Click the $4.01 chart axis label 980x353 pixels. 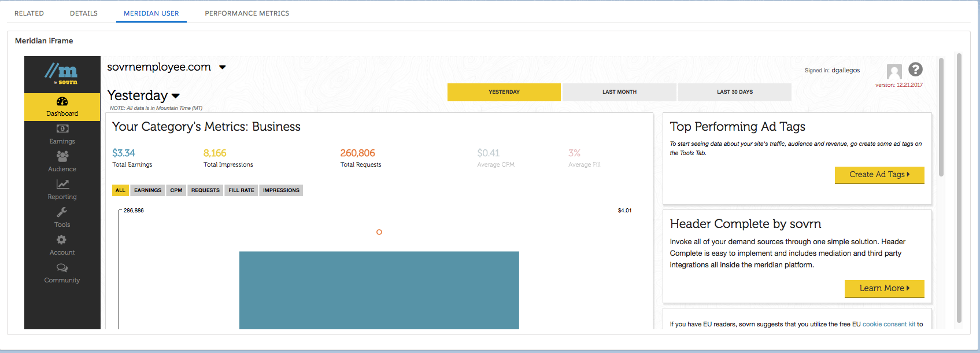pyautogui.click(x=624, y=211)
